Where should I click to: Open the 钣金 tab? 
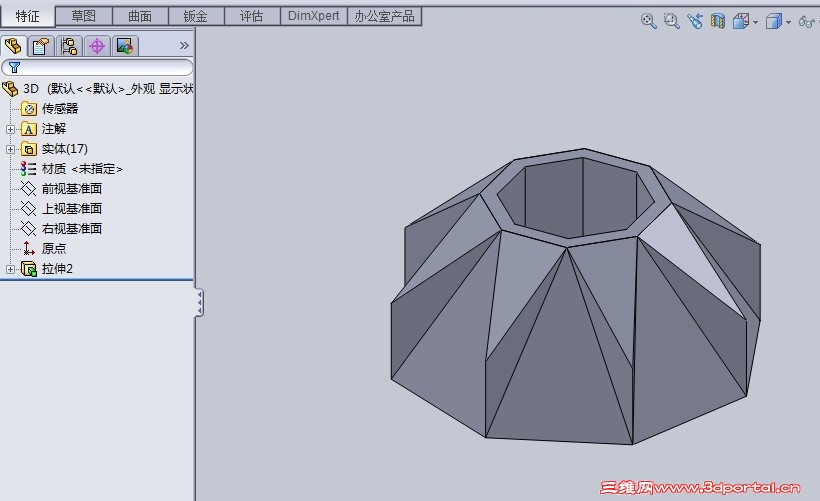196,16
